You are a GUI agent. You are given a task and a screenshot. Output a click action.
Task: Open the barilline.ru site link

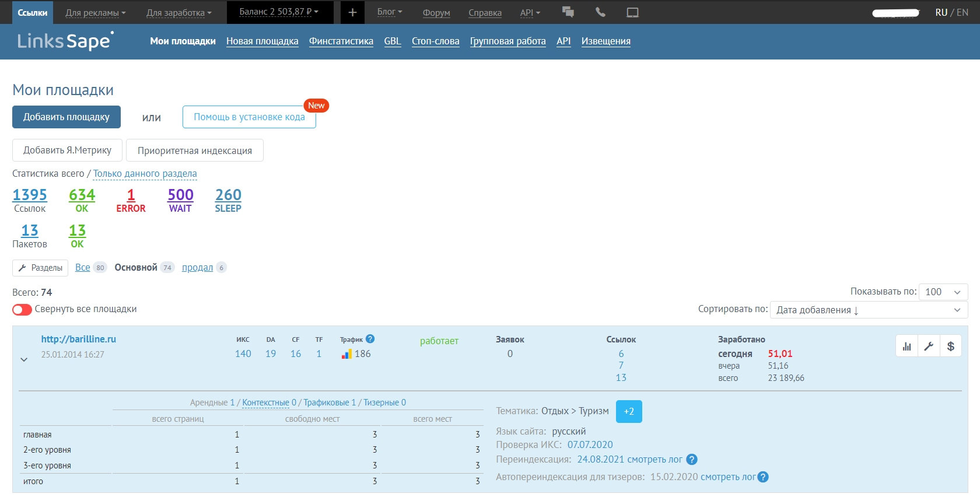pos(78,339)
